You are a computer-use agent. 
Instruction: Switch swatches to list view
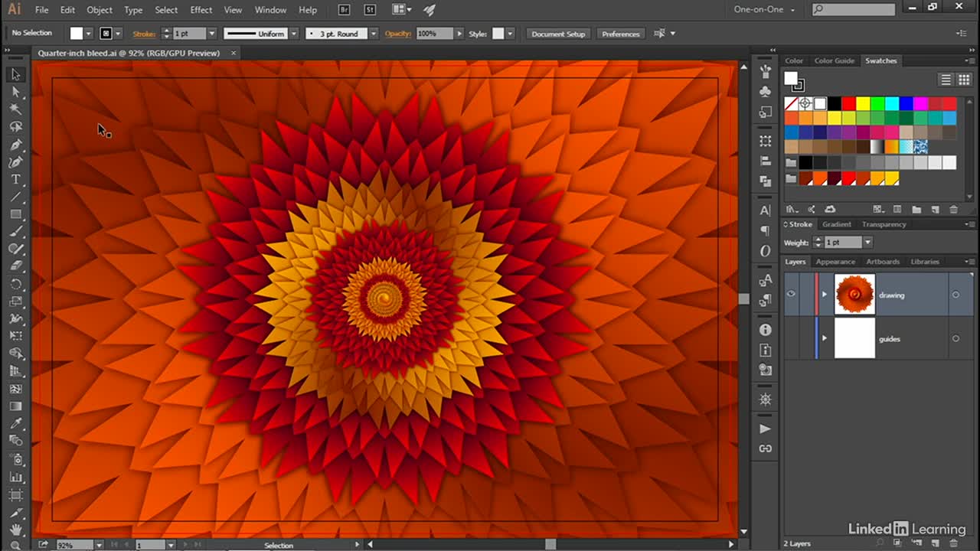pos(946,80)
